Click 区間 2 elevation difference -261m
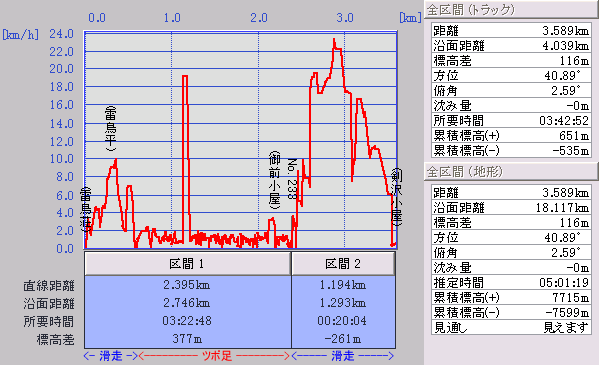The image size is (599, 365). coord(343,339)
